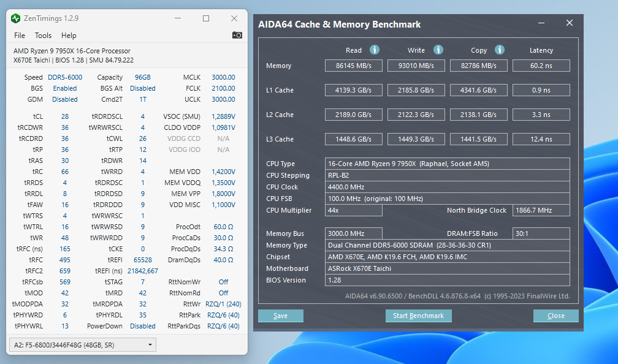618x364 pixels.
Task: Click Motherboard field ASRock X670E Taichi
Action: click(x=448, y=268)
